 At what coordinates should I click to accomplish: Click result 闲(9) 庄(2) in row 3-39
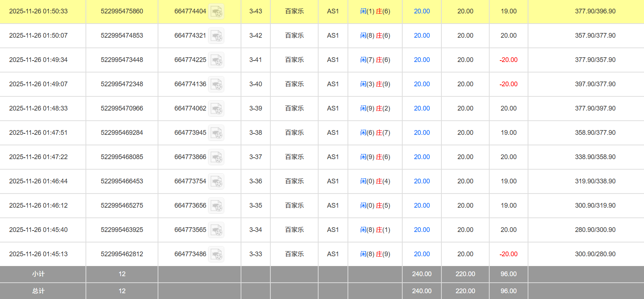(375, 108)
